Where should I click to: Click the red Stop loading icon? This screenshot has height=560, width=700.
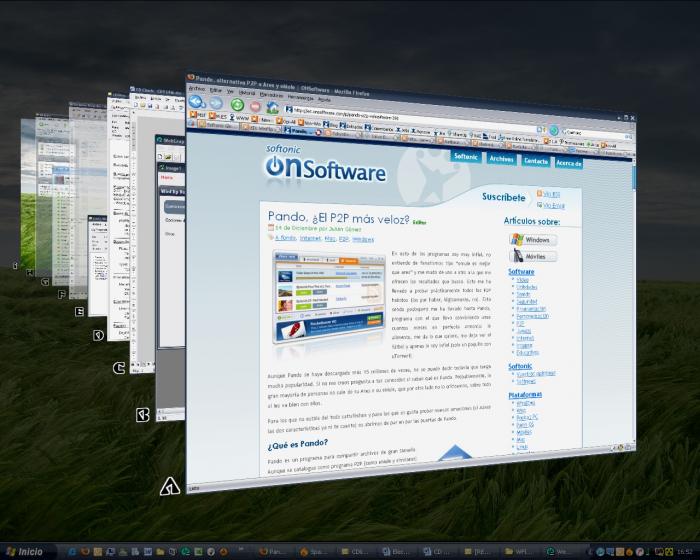(x=256, y=106)
